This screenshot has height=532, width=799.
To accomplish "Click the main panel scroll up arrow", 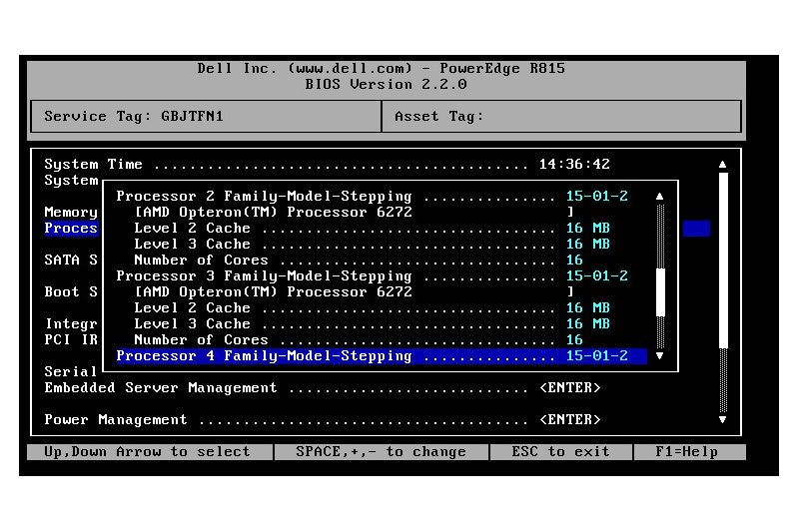I will [x=722, y=165].
